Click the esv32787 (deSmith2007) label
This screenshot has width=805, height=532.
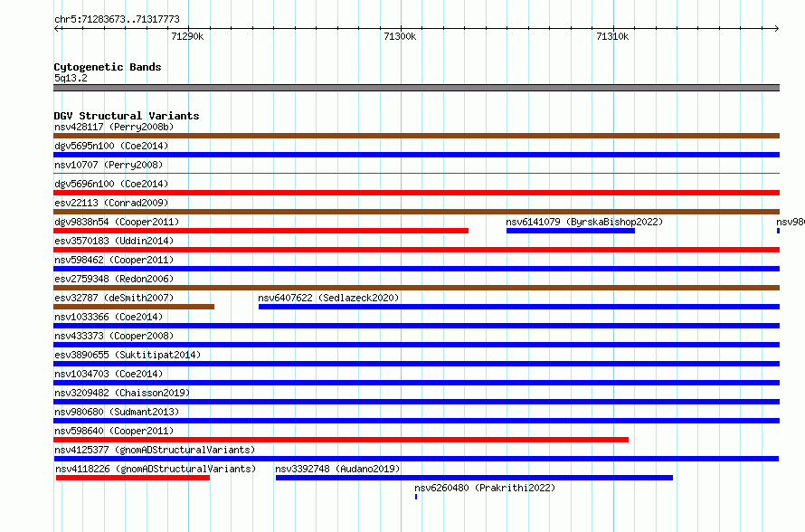pos(114,298)
